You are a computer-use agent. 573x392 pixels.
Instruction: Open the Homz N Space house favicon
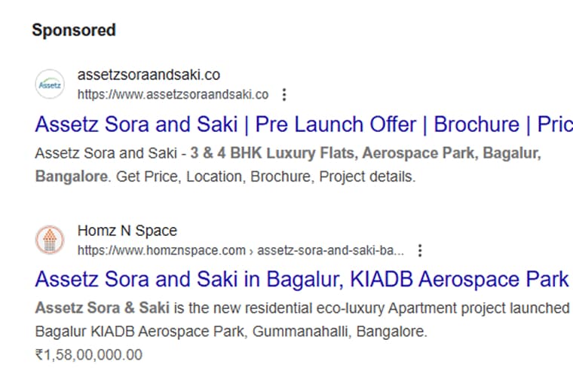50,240
